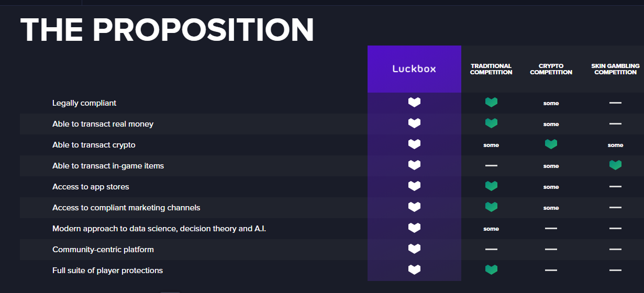Select the Traditional Competition column header

coord(491,69)
